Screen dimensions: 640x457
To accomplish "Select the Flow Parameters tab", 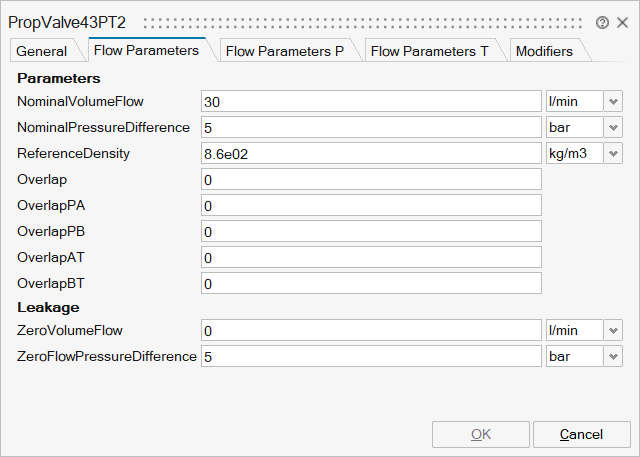I will pyautogui.click(x=145, y=50).
